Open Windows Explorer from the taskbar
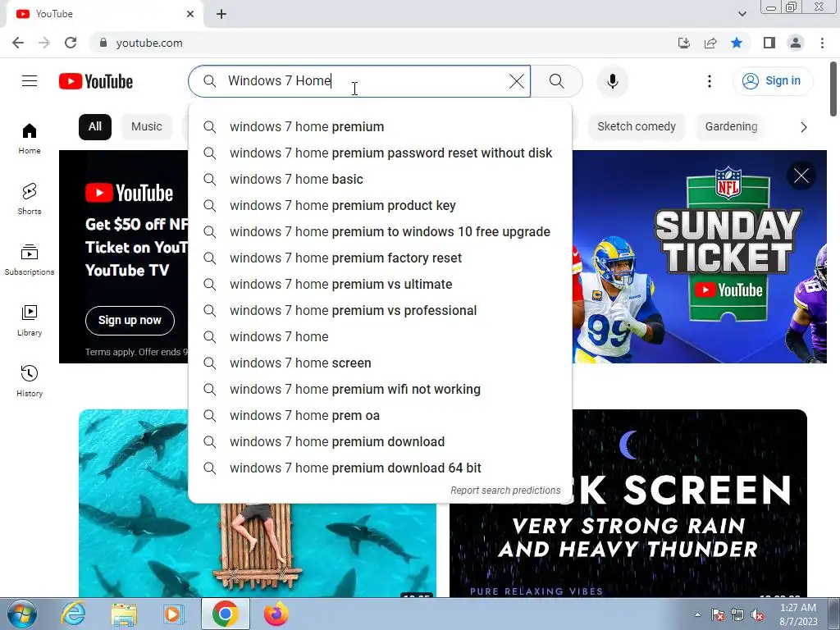Screen dimensions: 840x630 pyautogui.click(x=124, y=614)
